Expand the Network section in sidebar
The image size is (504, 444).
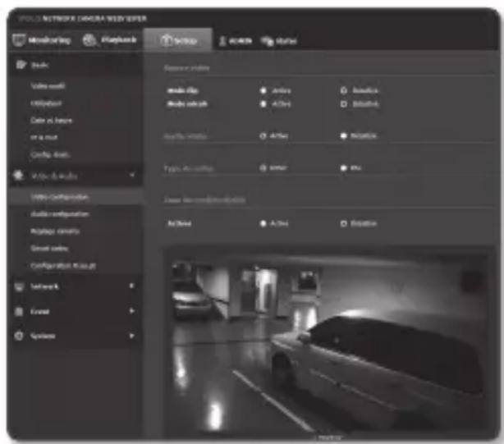tap(131, 286)
